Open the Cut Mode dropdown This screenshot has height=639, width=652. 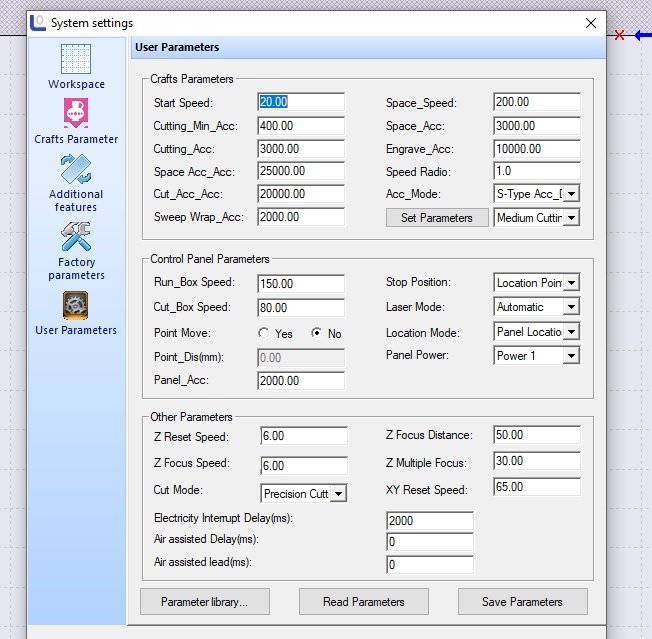point(338,493)
